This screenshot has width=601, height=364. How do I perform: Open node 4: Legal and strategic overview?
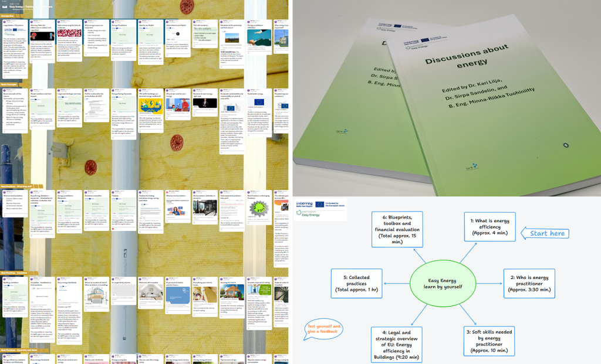[x=396, y=345]
